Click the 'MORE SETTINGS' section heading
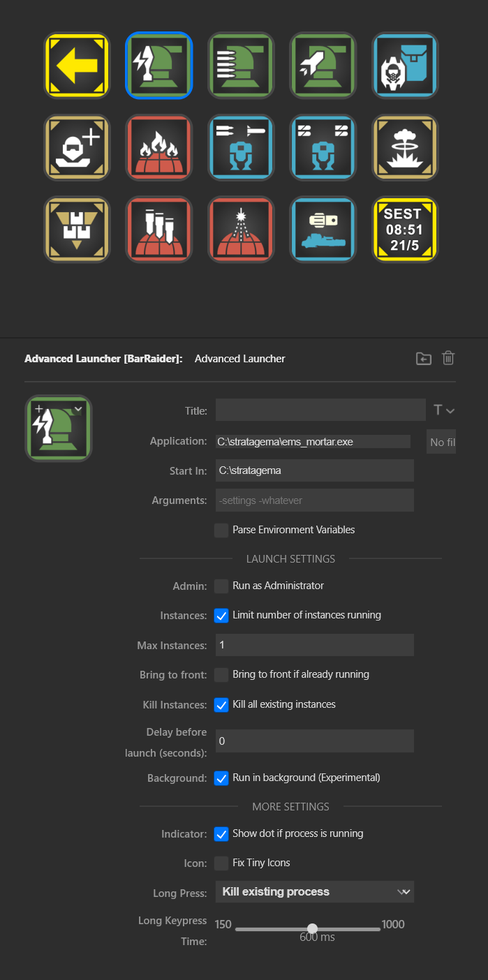The width and height of the screenshot is (488, 980). point(290,807)
